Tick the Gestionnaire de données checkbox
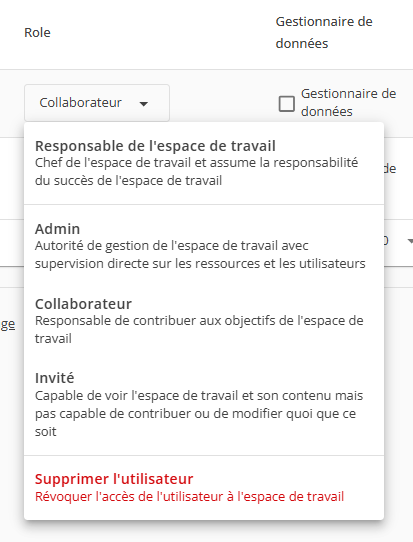This screenshot has height=542, width=413. click(287, 103)
